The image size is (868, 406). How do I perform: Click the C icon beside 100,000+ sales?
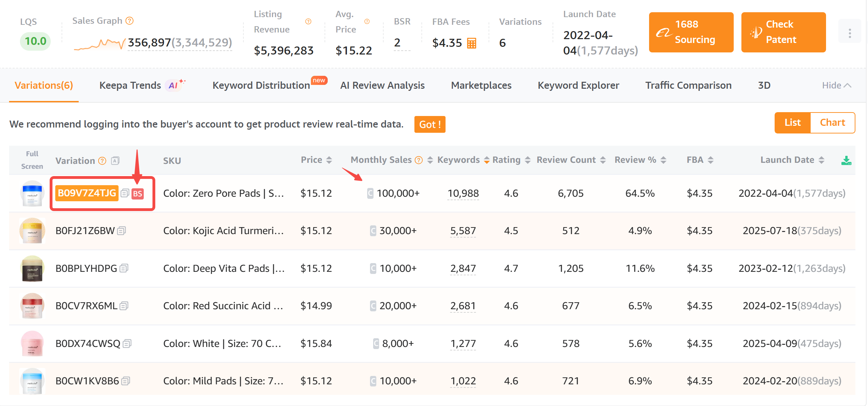coord(370,193)
